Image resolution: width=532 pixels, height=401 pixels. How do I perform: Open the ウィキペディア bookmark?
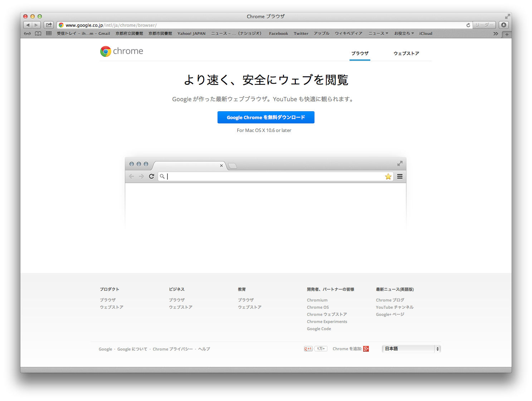pyautogui.click(x=348, y=34)
